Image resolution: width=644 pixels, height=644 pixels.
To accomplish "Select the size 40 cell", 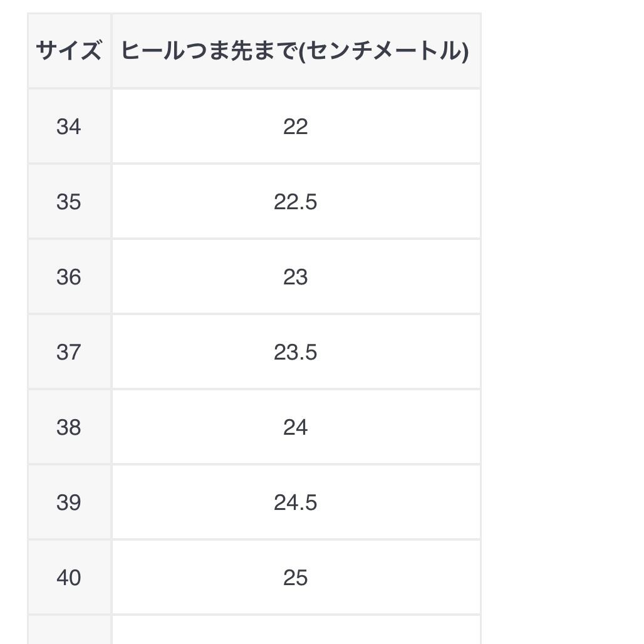I will (69, 578).
